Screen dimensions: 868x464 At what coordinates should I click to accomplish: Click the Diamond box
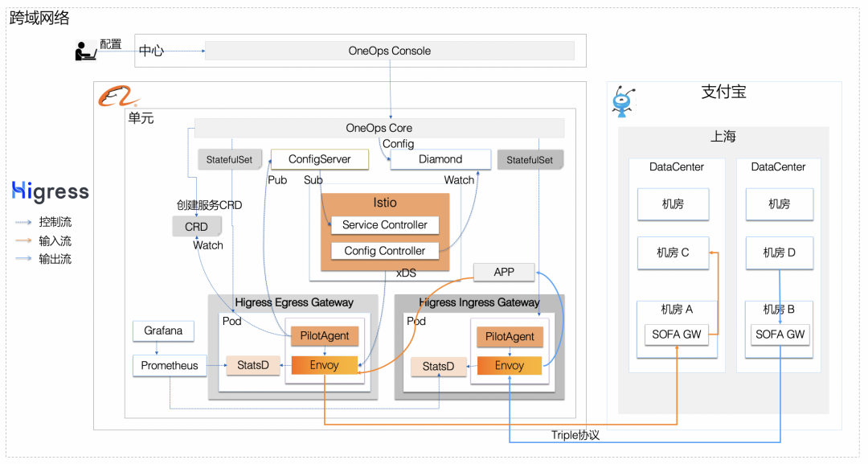pos(440,159)
